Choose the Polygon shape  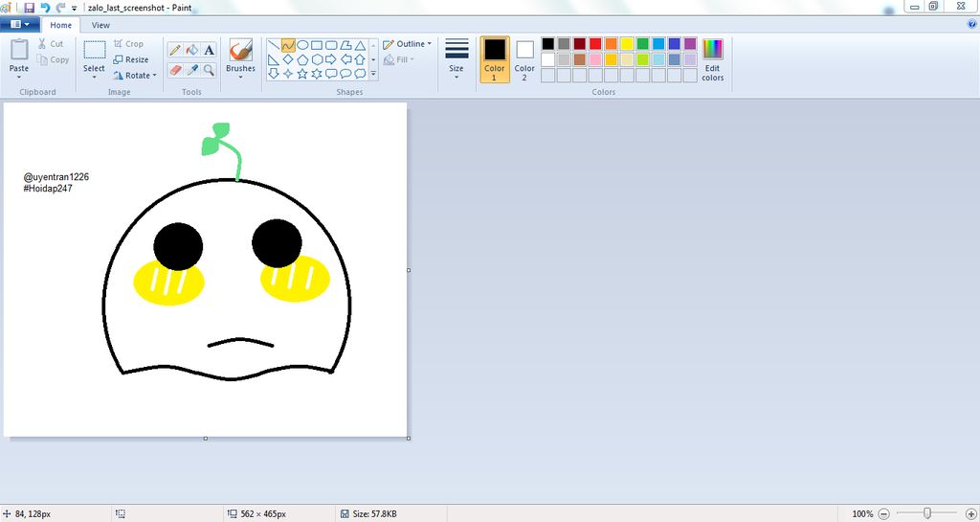tap(345, 46)
